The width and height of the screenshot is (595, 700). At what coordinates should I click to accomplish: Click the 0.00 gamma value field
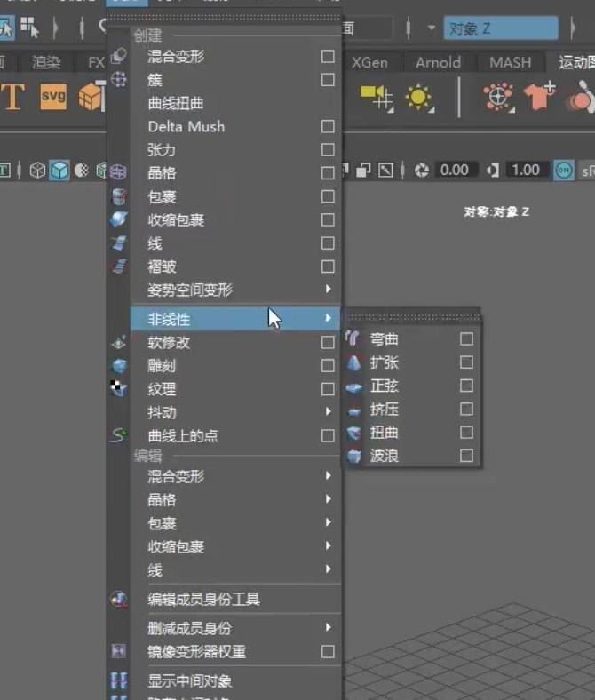pos(455,170)
